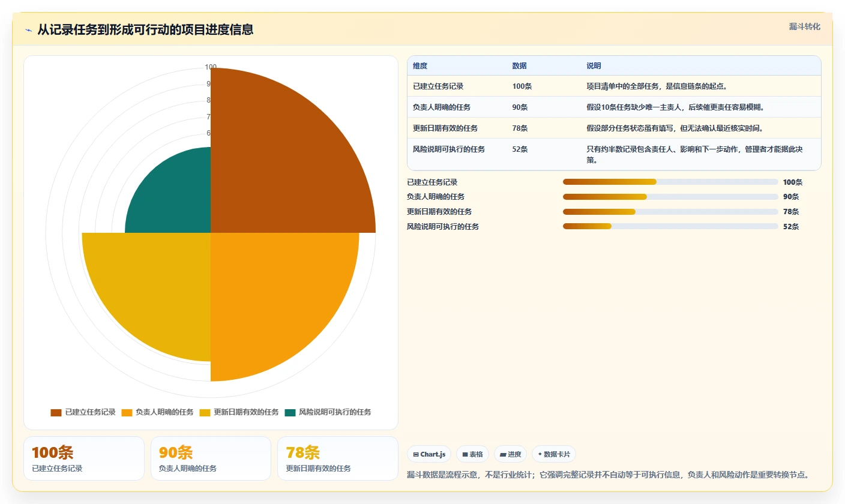
Task: Click description starting 项目清单中的全部任务
Action: coord(657,86)
